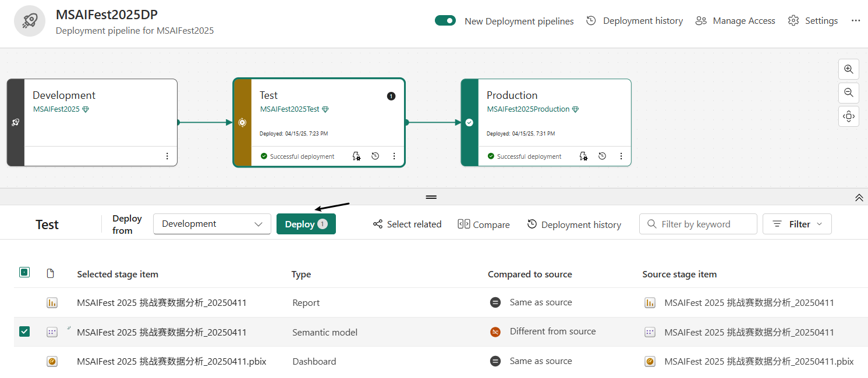Fit pipeline canvas to view
The height and width of the screenshot is (378, 868).
click(x=848, y=116)
